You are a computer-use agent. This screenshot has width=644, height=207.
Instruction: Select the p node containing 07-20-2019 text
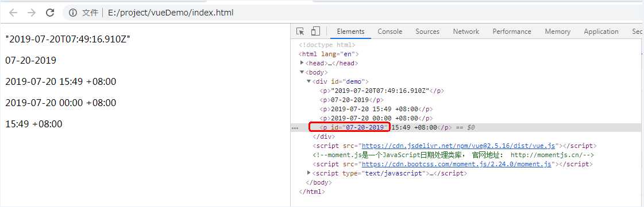point(352,100)
